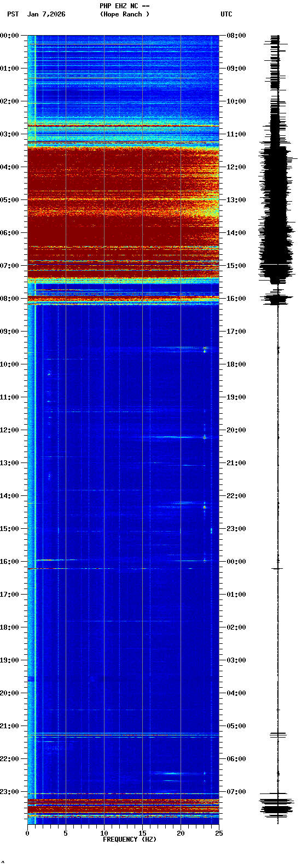Click the 15 Hz tick label
The width and height of the screenshot is (302, 868).
pos(142,833)
